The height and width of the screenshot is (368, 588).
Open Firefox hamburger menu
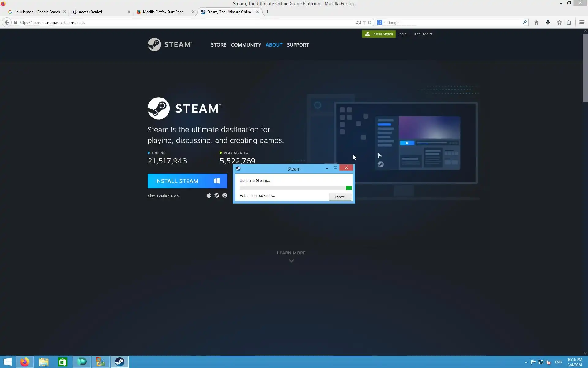(582, 22)
